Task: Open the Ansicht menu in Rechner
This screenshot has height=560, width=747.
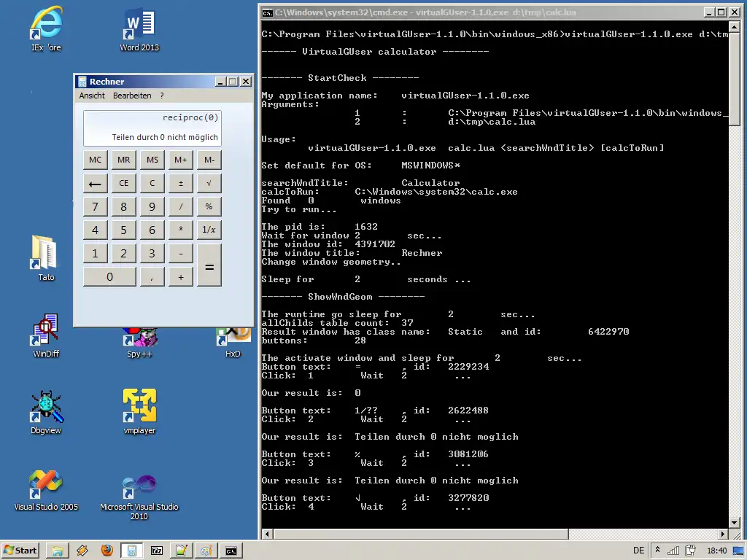Action: tap(92, 96)
